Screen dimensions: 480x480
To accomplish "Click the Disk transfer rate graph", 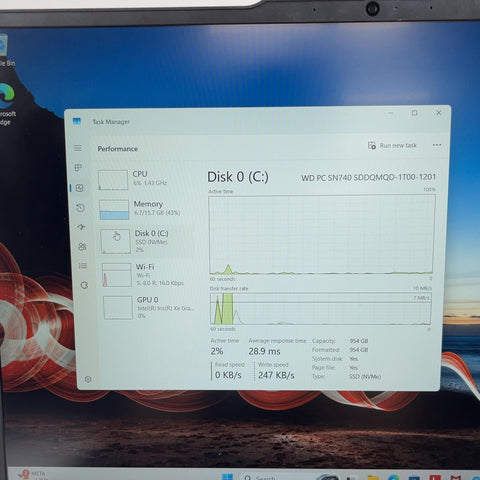I will coord(320,309).
